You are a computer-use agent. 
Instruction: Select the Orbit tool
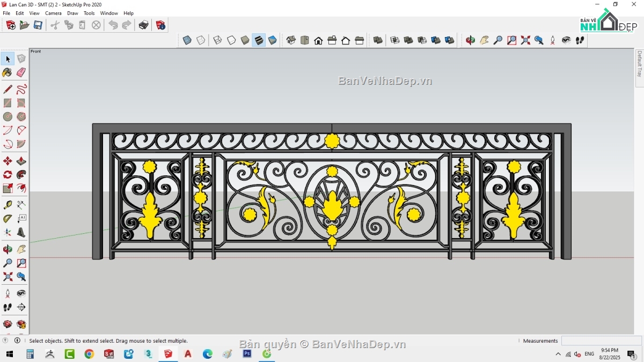[8, 249]
